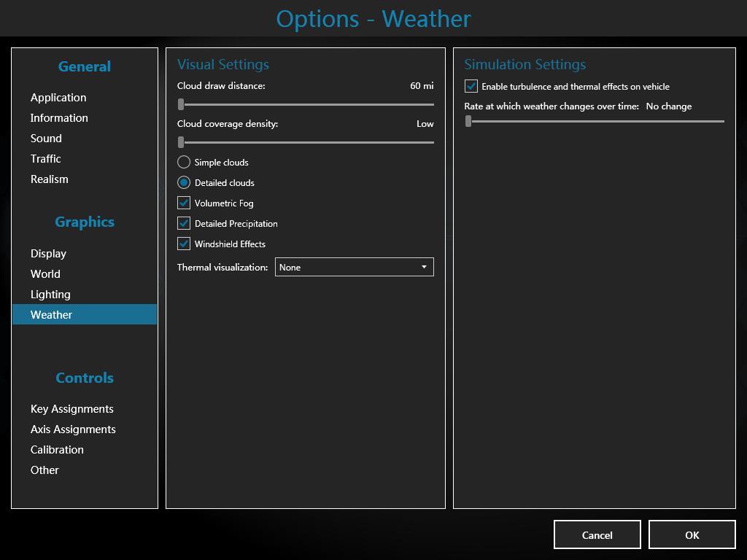Open Key Assignments under Controls

pyautogui.click(x=71, y=409)
